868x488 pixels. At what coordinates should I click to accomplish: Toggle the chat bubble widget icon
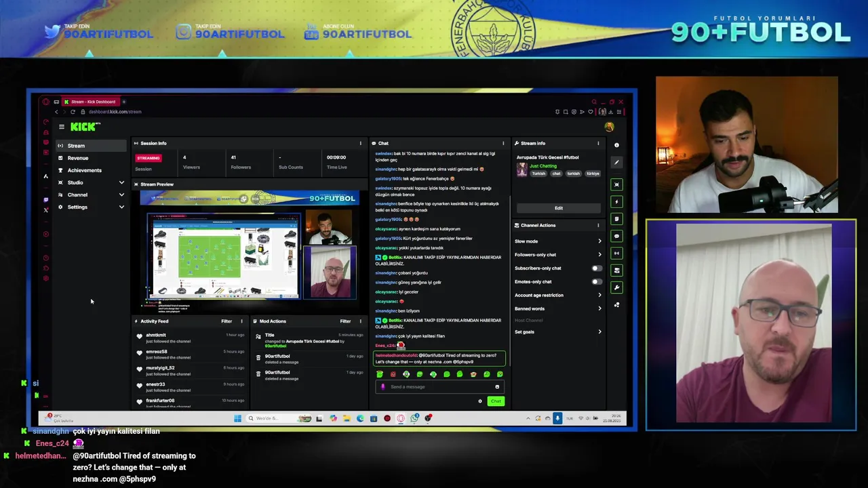coord(616,236)
